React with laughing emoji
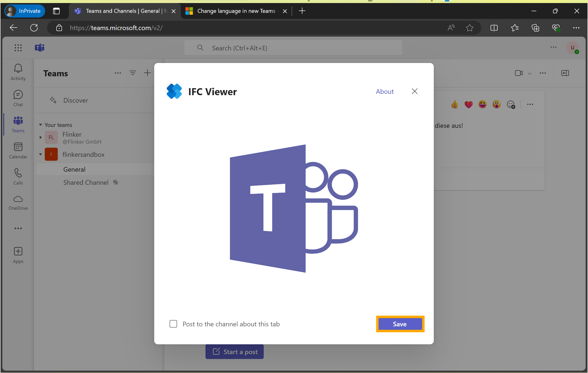This screenshot has width=588, height=373. (482, 105)
